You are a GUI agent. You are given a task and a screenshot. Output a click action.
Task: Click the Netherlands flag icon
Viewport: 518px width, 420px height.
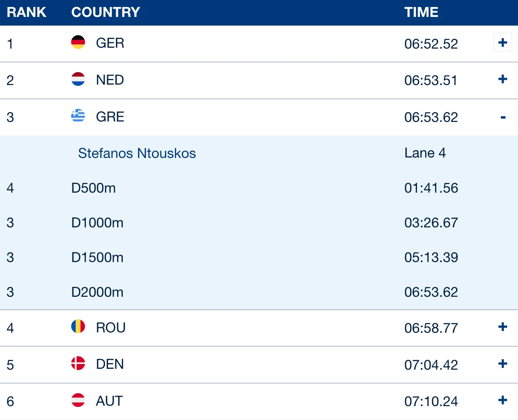click(x=78, y=79)
